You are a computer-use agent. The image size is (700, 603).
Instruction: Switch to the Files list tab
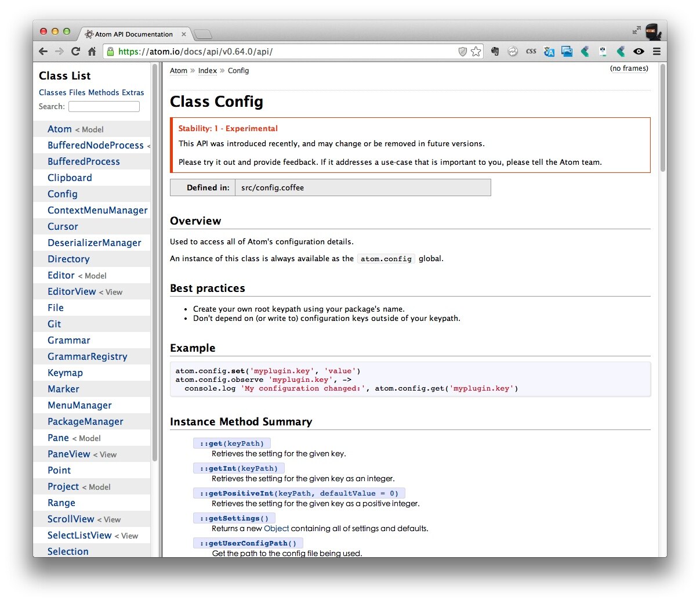coord(77,92)
